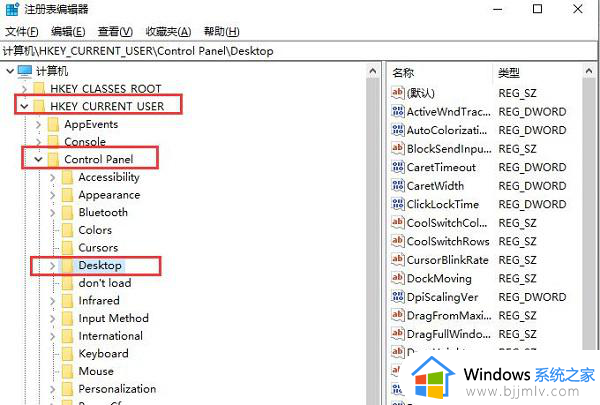The width and height of the screenshot is (600, 405).
Task: Click the Bluetooth folder icon
Action: pos(67,212)
